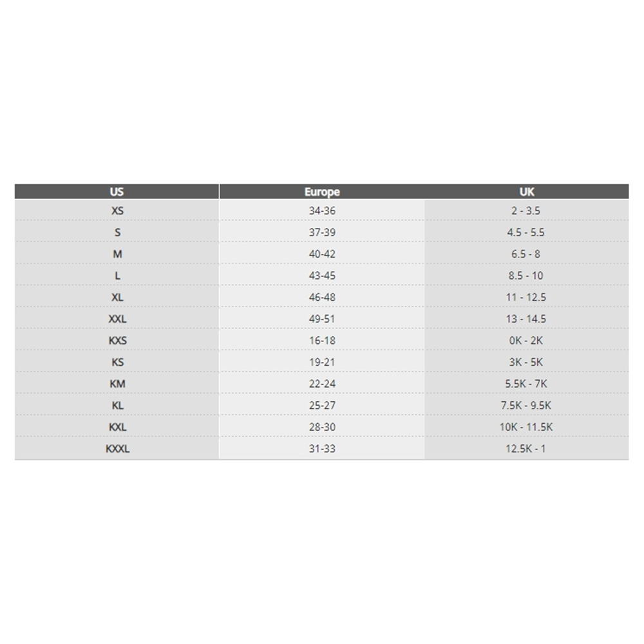This screenshot has height=644, width=644.
Task: Select the XXL size row label
Action: 117,319
